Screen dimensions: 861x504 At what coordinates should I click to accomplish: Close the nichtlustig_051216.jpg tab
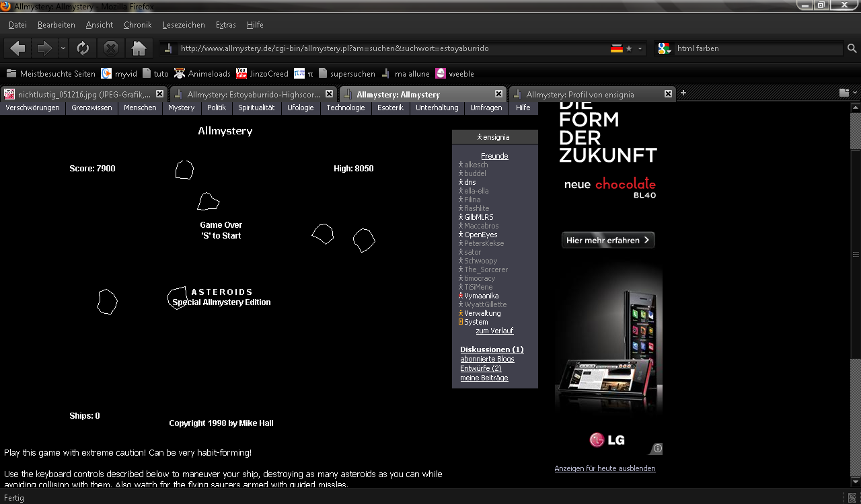pyautogui.click(x=159, y=94)
